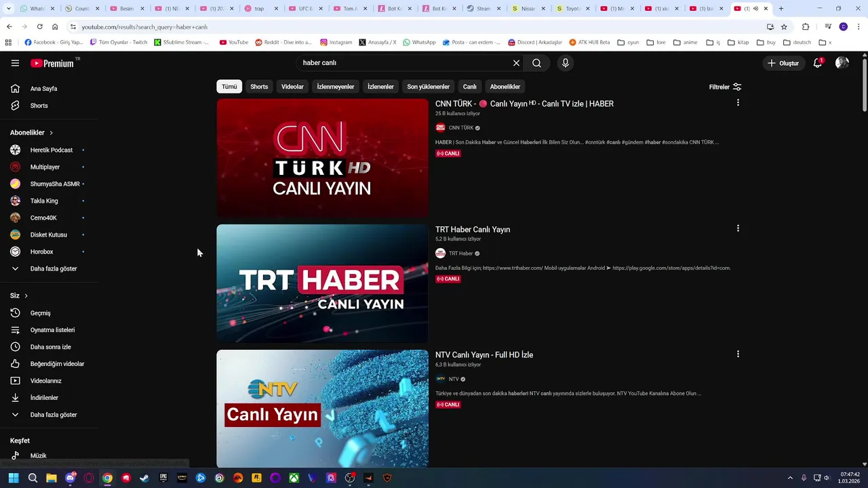This screenshot has height=488, width=868.
Task: Click the TRT Haber Canlı Yayın thumbnail
Action: click(x=322, y=283)
